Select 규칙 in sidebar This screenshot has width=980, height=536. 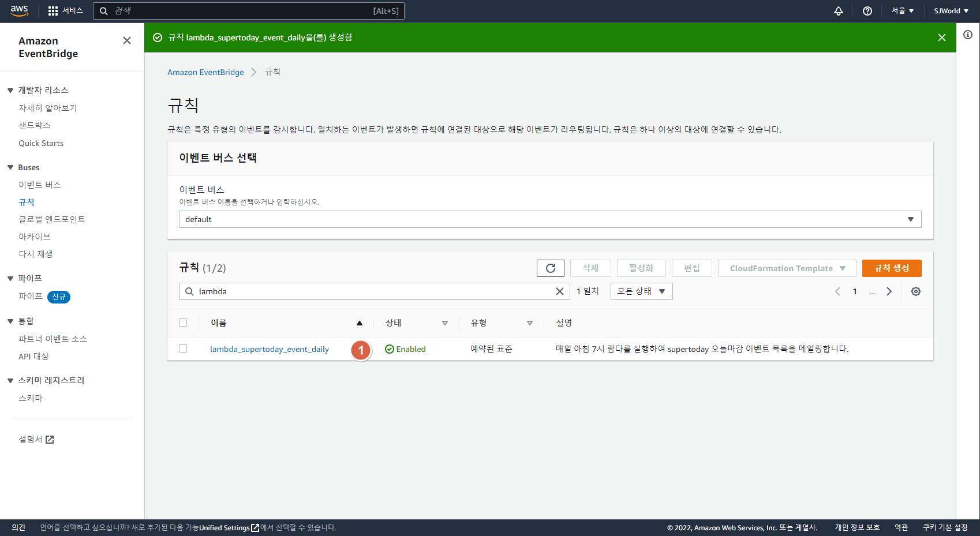tap(27, 202)
